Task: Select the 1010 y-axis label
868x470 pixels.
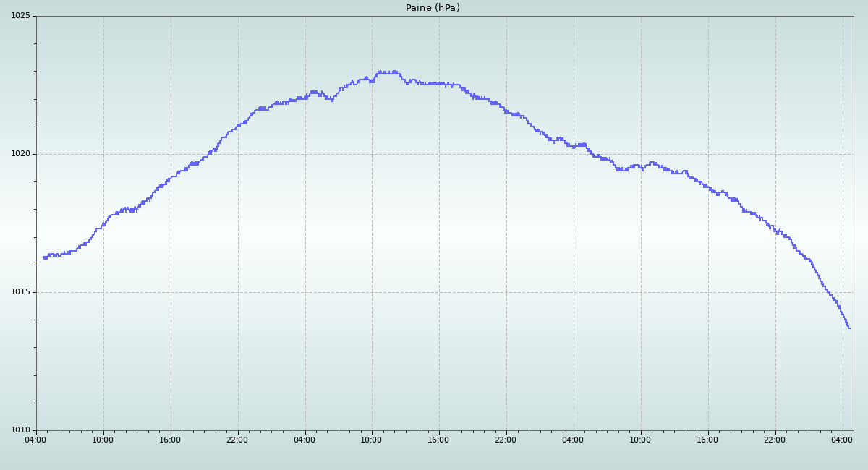Action: 20,430
